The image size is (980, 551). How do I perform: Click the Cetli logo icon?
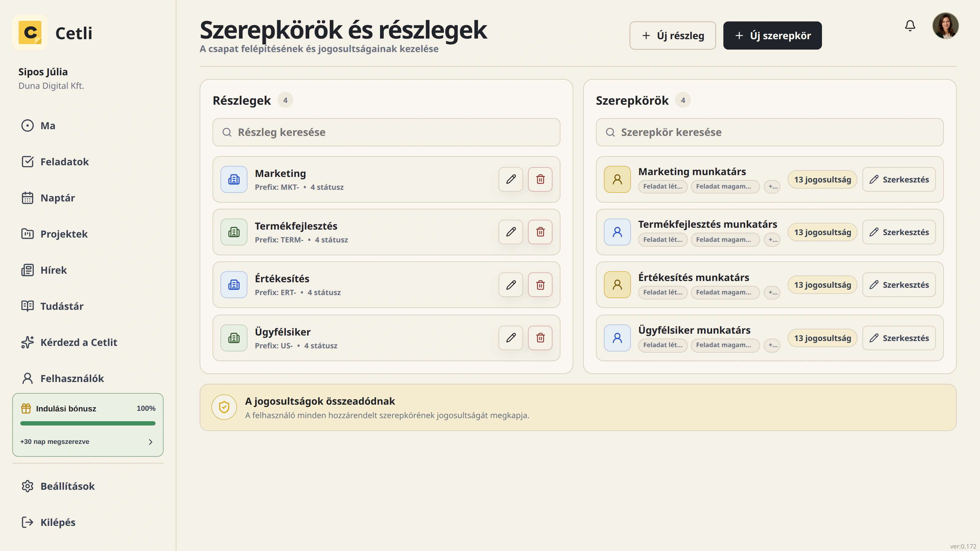pos(30,33)
